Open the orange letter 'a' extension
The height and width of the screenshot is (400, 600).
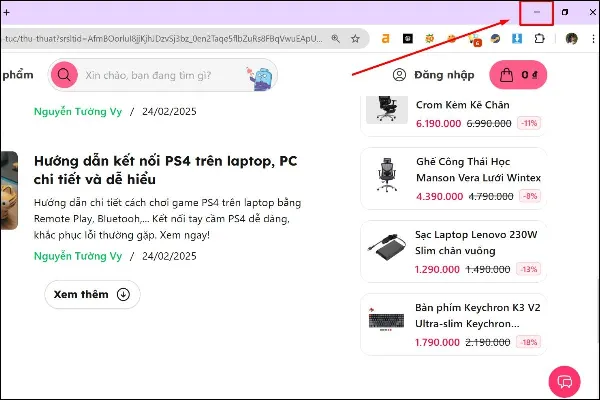pyautogui.click(x=386, y=38)
